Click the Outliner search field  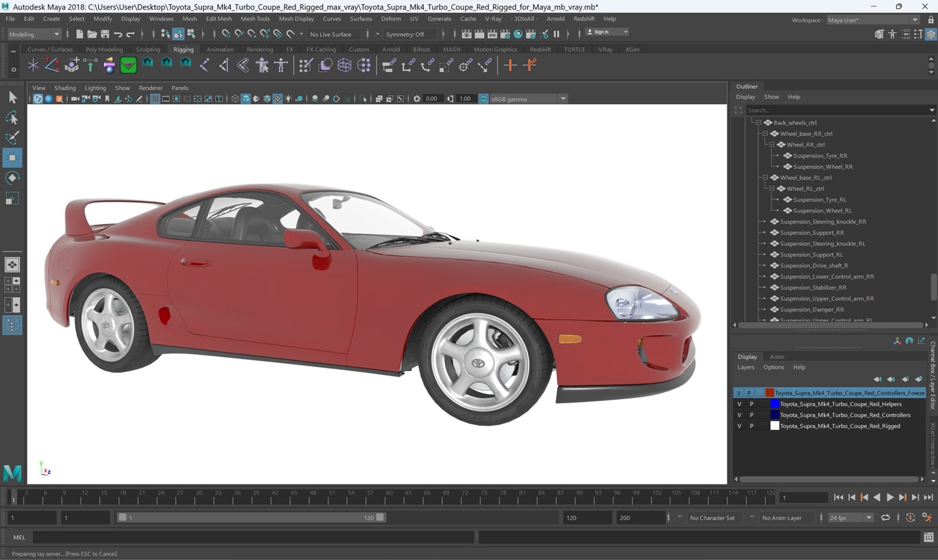tap(838, 110)
